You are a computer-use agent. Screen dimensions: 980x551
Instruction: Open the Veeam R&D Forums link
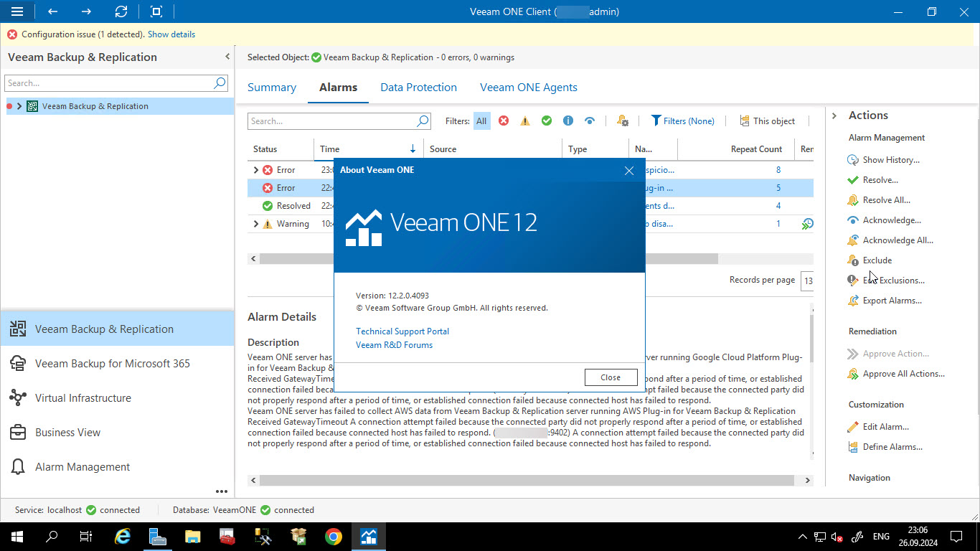[x=395, y=345]
